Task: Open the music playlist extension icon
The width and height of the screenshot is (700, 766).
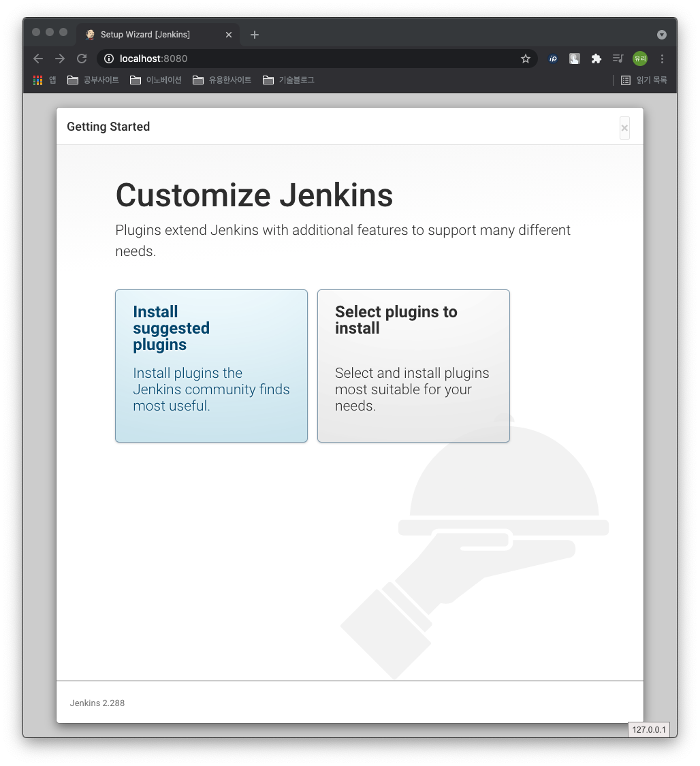Action: click(618, 59)
